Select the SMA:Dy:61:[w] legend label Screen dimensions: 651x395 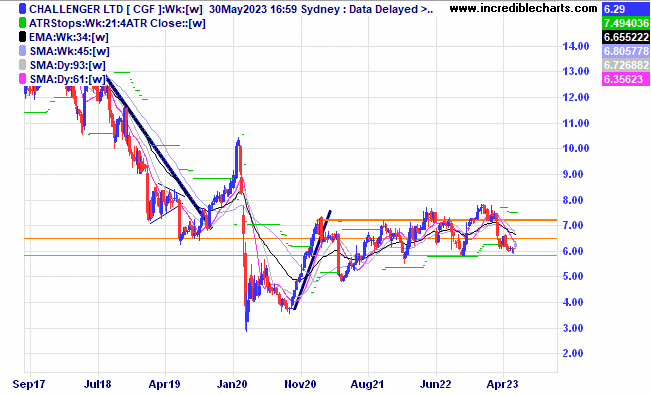coord(68,79)
